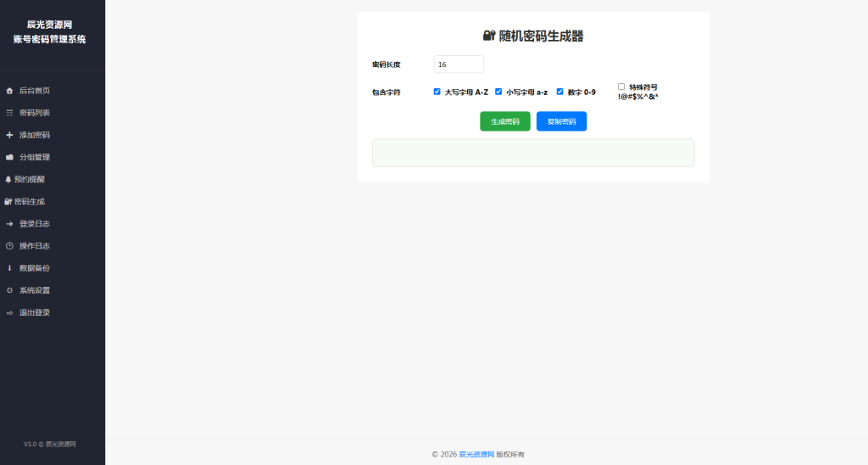868x465 pixels.
Task: Click the V1.0 © 辰光资源网 sidebar text
Action: [x=50, y=444]
